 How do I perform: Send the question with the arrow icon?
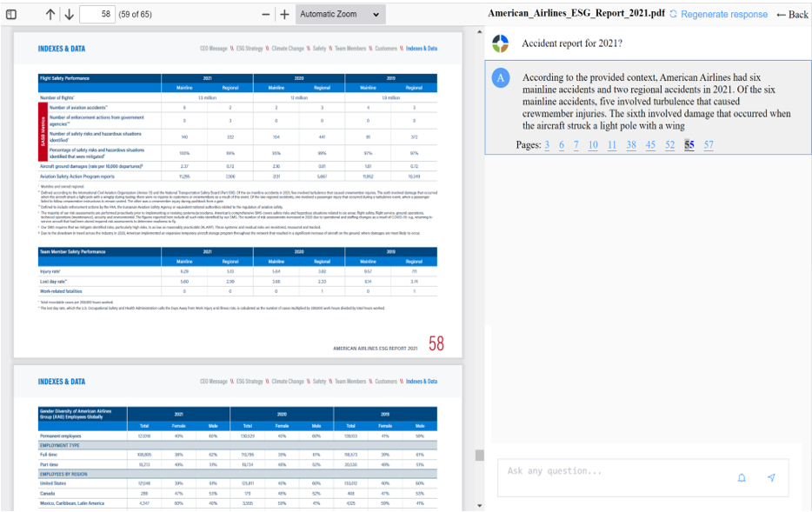(x=771, y=477)
